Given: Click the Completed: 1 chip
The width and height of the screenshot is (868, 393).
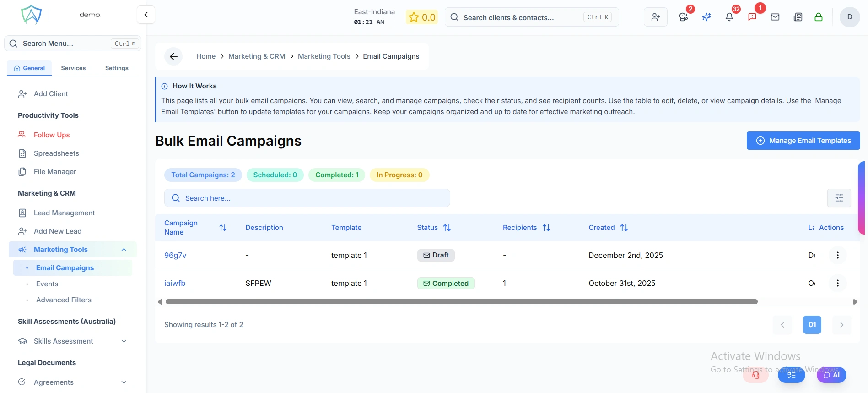Looking at the screenshot, I should [x=337, y=175].
